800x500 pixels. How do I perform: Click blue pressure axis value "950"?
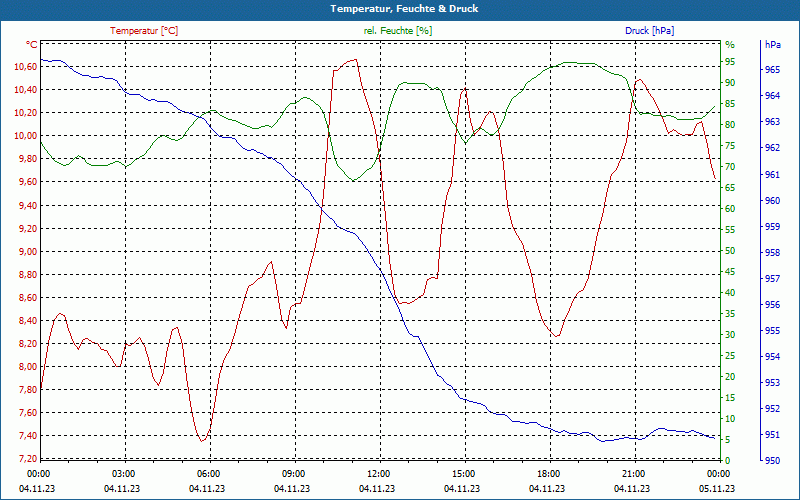click(773, 461)
